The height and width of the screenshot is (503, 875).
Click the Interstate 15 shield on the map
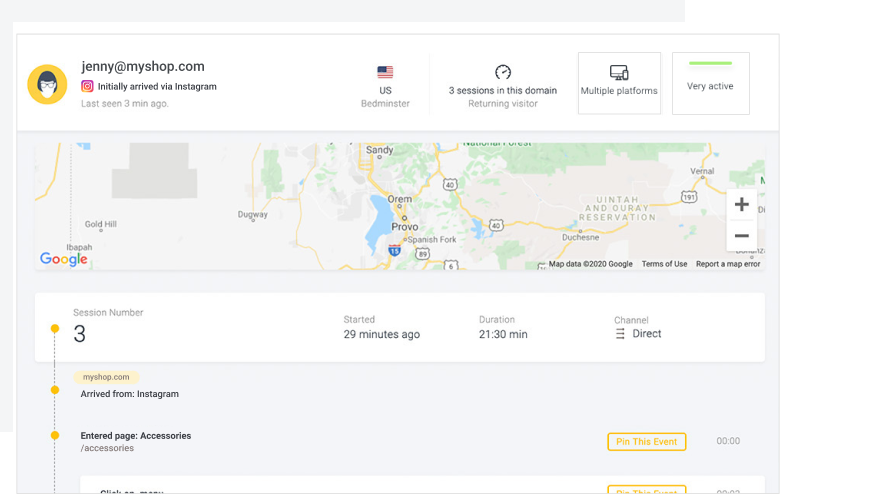(395, 251)
